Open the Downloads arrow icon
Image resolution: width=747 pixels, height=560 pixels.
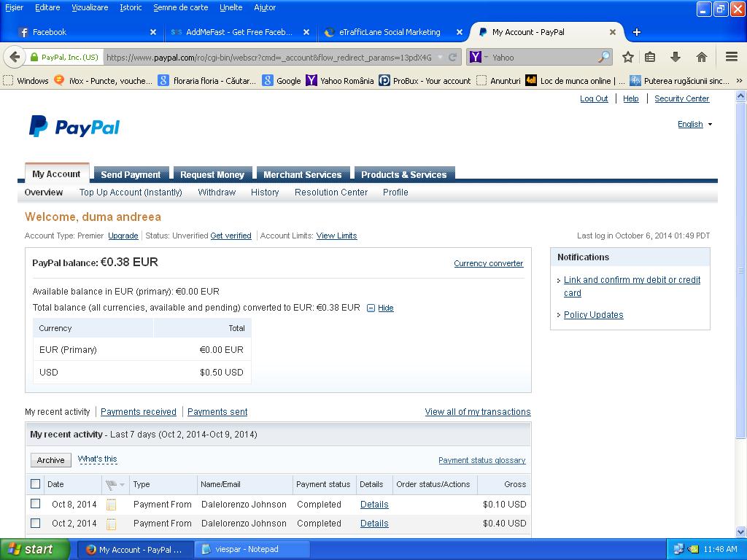point(676,57)
